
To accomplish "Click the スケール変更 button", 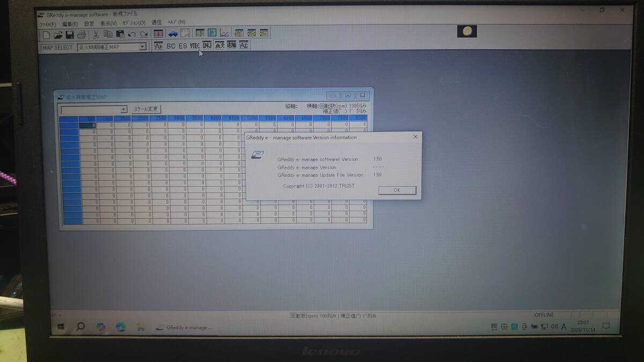I will [x=146, y=109].
